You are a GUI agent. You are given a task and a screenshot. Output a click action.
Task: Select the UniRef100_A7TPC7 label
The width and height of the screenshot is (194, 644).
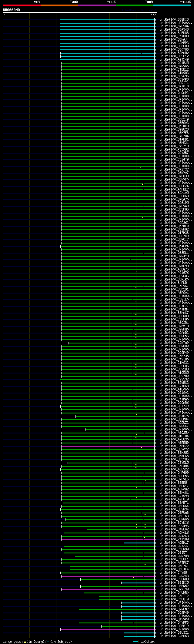click(x=174, y=563)
